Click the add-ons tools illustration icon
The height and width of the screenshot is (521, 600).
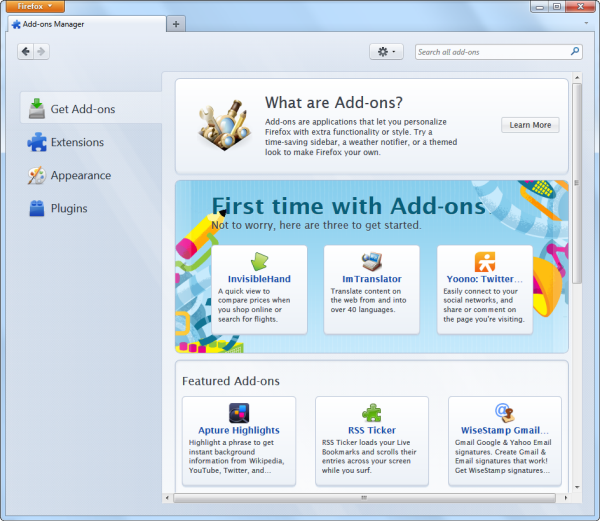tap(225, 125)
